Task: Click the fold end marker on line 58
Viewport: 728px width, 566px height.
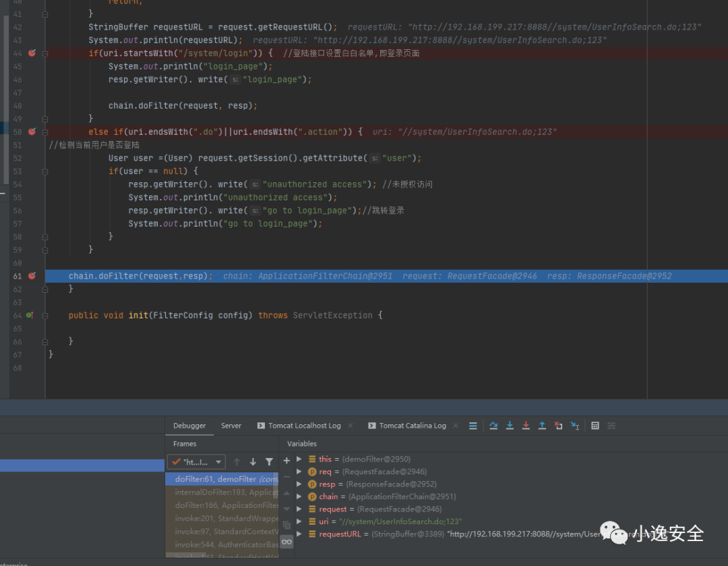Action: [x=45, y=237]
